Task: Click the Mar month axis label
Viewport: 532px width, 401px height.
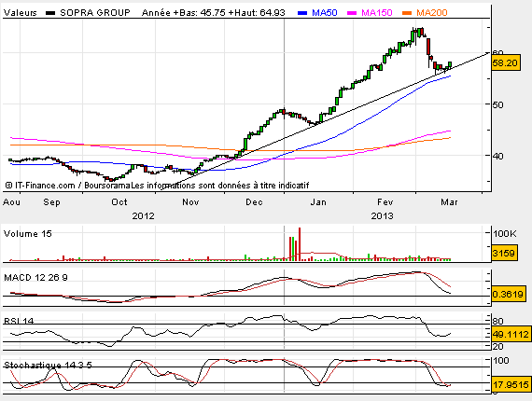Action: point(449,202)
